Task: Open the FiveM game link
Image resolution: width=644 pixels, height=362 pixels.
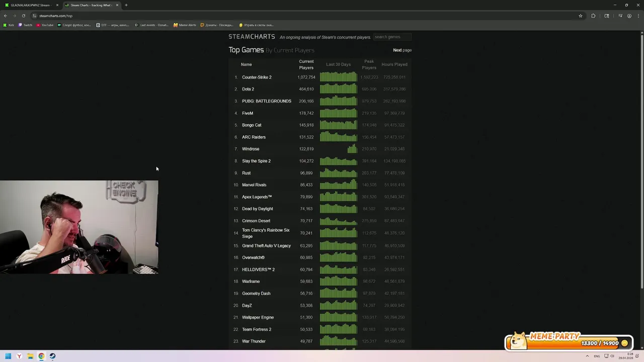Action: point(248,113)
